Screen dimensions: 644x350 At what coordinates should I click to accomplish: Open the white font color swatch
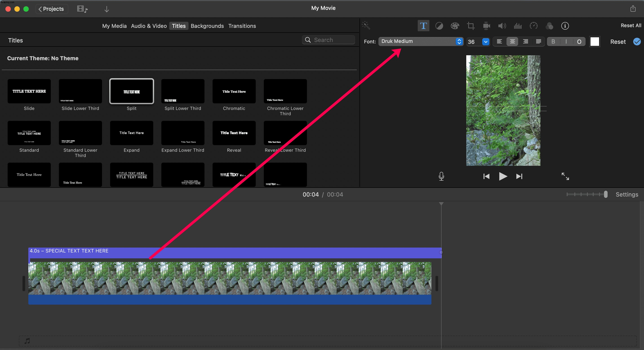click(x=595, y=42)
